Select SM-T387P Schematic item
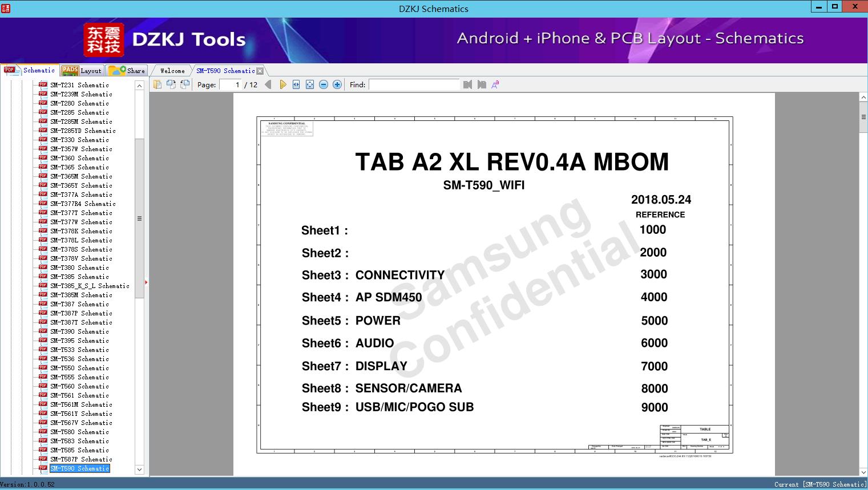 pyautogui.click(x=81, y=313)
